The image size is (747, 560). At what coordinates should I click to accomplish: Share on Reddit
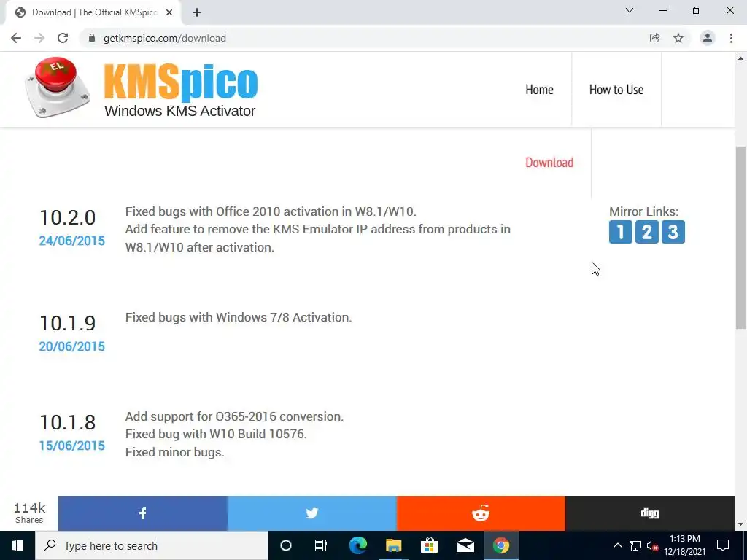(x=481, y=513)
